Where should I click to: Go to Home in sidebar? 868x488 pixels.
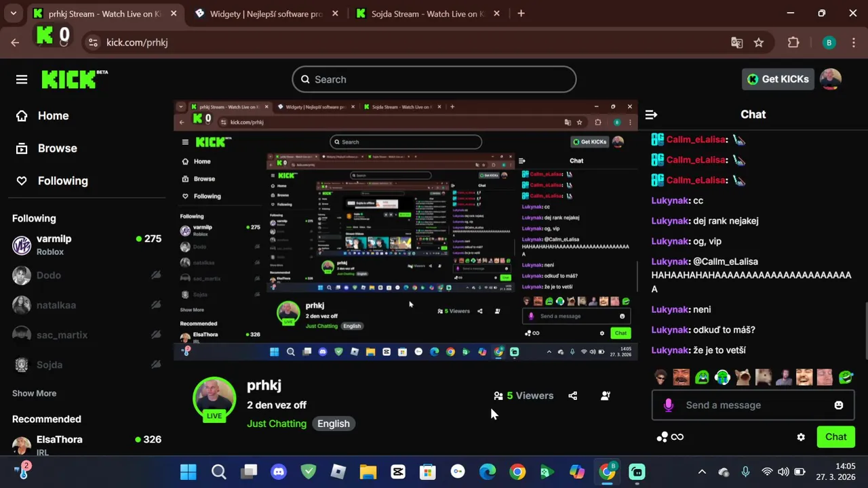point(43,116)
